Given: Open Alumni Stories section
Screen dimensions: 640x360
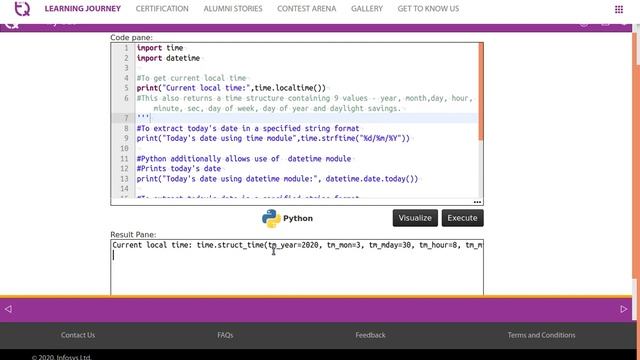Looking at the screenshot, I should [233, 9].
